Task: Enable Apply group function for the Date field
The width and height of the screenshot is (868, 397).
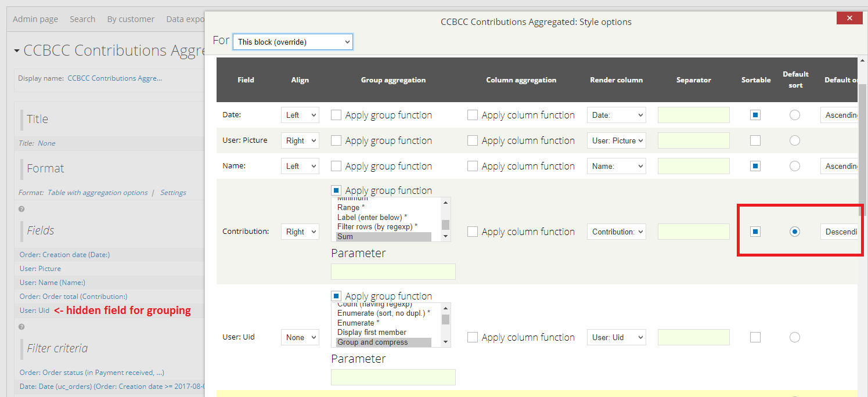Action: pyautogui.click(x=336, y=114)
